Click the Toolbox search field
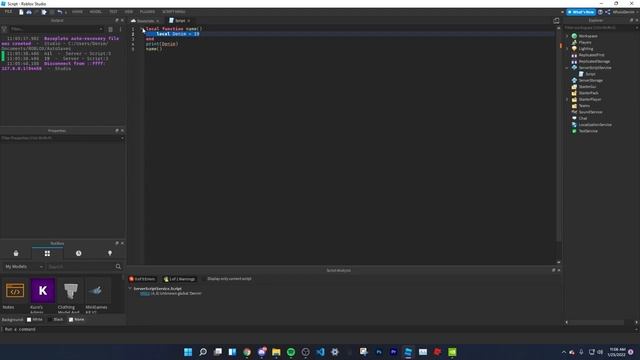Screen dimensions: 640x360 coord(80,267)
